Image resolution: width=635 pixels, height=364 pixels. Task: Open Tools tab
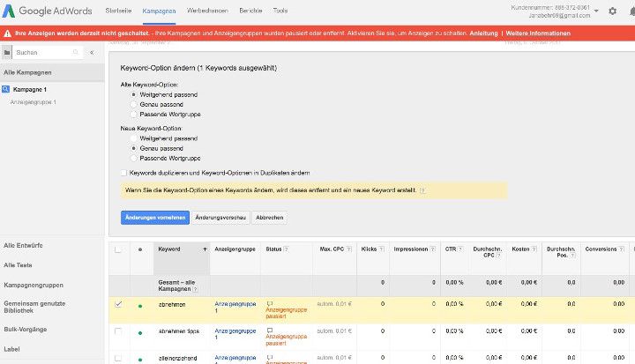(280, 11)
